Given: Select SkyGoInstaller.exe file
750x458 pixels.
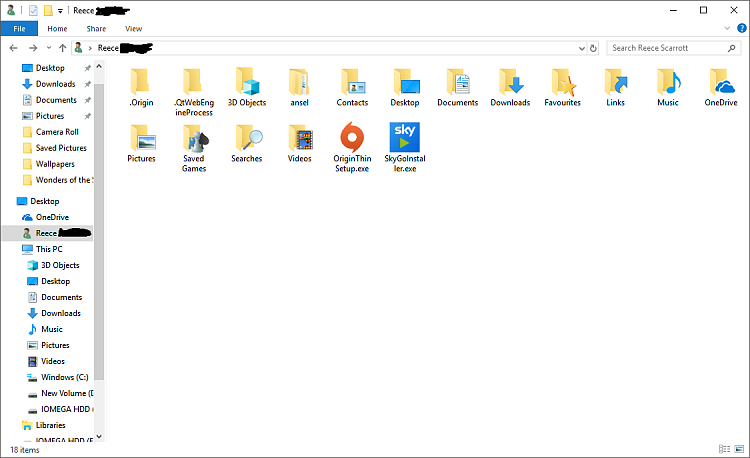Looking at the screenshot, I should (405, 147).
